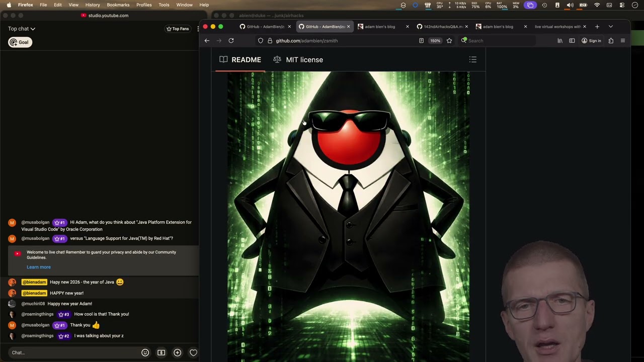Show the Firefox sidebar panel icon

click(x=572, y=41)
